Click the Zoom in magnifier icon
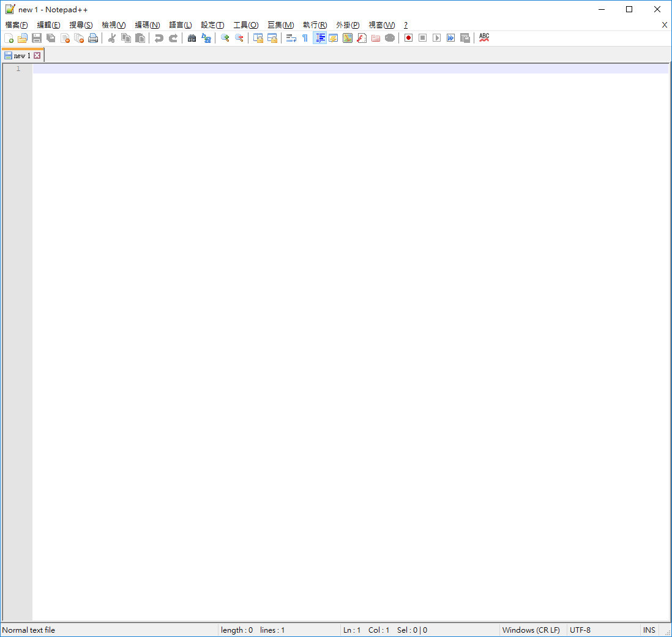 pos(225,38)
